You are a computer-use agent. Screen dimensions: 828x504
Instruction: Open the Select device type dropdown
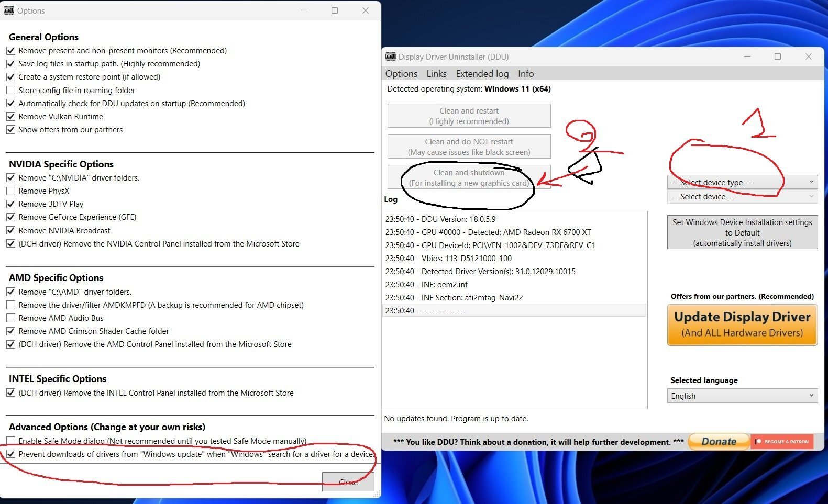[x=743, y=182]
